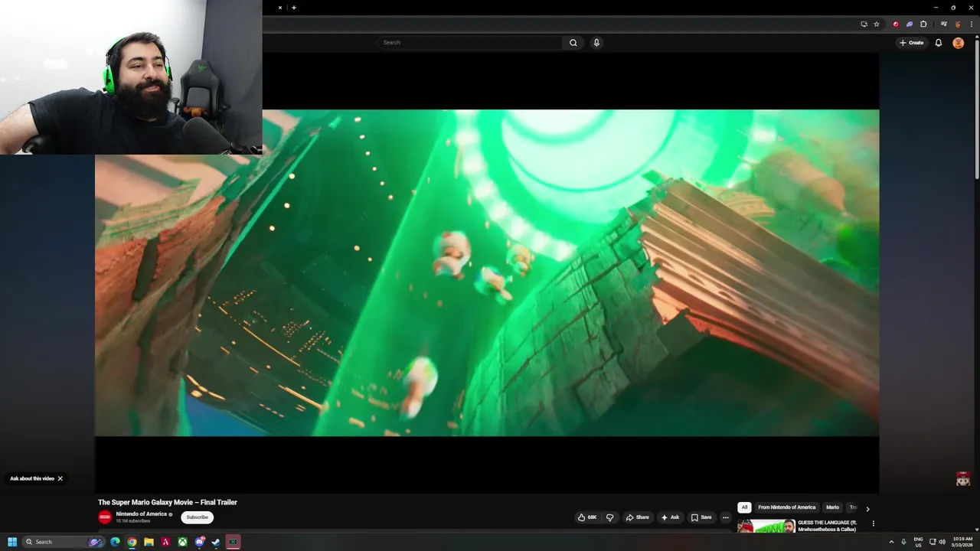The width and height of the screenshot is (980, 551).
Task: Open Chrome media controls icon
Action: click(x=944, y=24)
